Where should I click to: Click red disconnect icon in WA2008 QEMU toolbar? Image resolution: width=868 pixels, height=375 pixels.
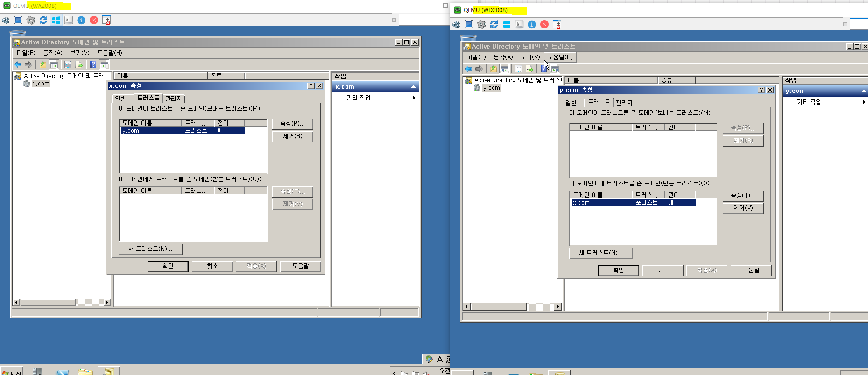94,20
